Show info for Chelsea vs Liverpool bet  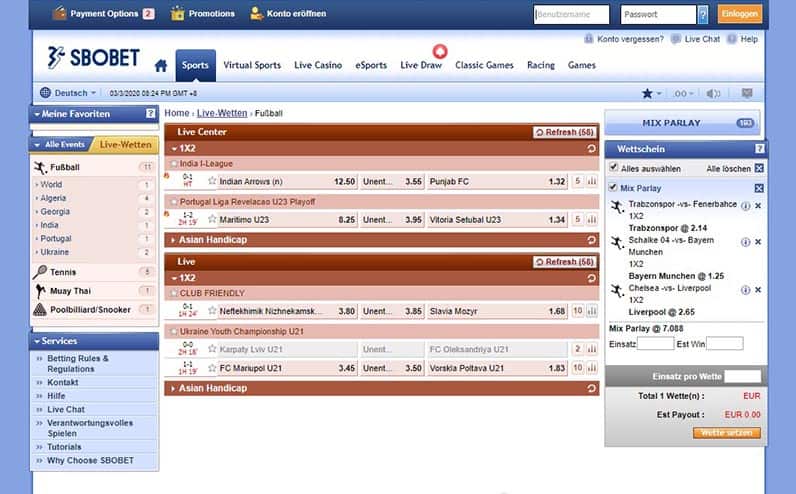click(x=745, y=290)
